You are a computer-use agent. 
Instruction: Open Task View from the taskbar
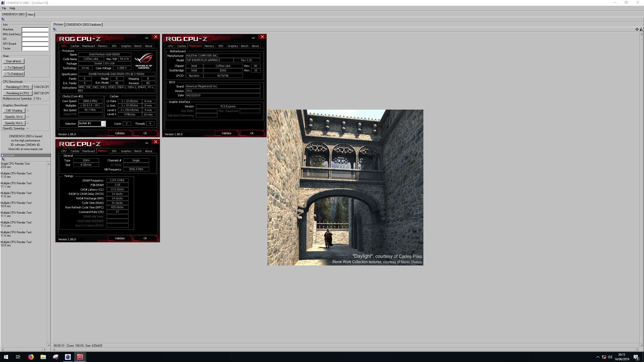[18, 357]
